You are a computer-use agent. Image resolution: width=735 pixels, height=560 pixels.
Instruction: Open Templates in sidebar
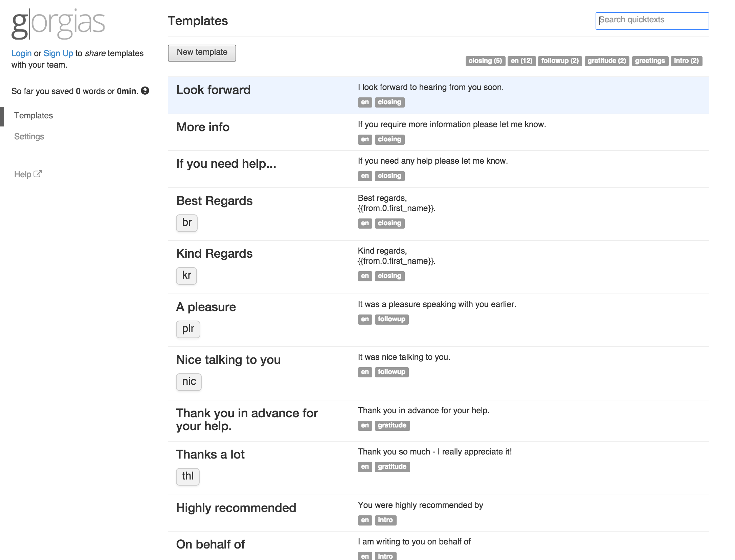pos(34,116)
